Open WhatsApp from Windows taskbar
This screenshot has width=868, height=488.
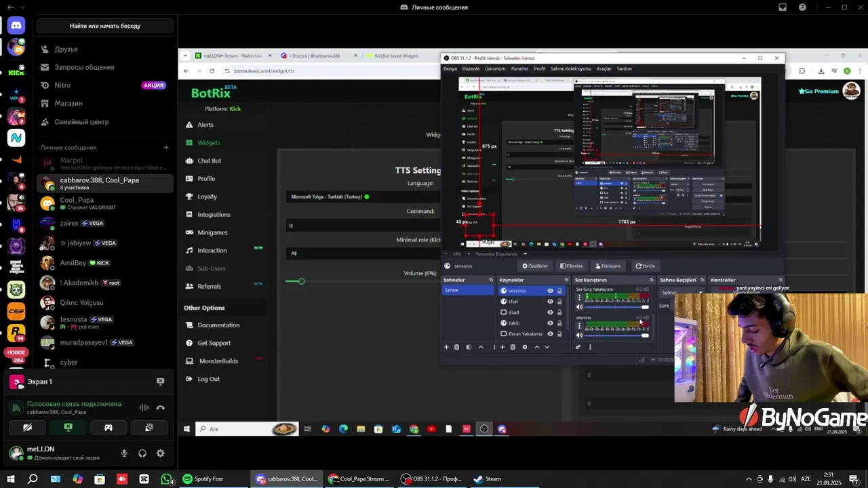coord(167,479)
